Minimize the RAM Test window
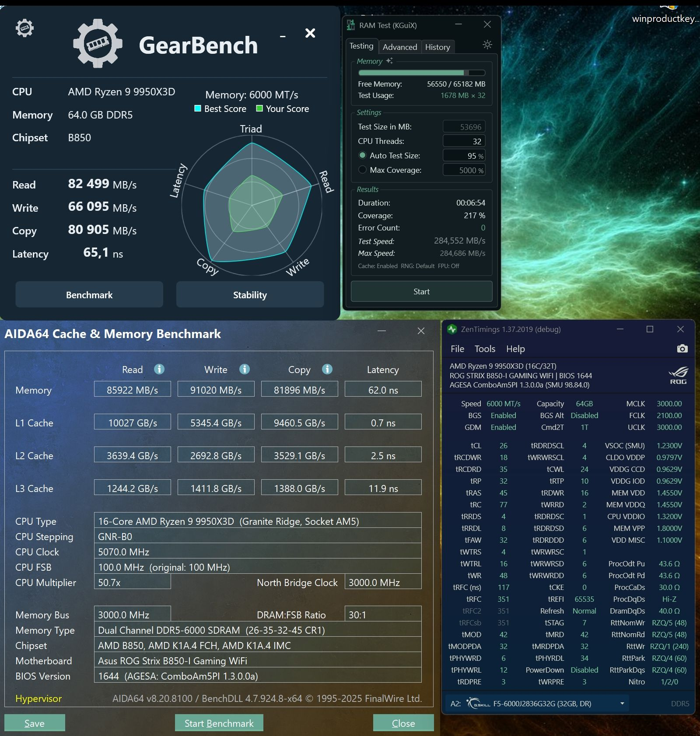The height and width of the screenshot is (736, 700). click(x=458, y=24)
